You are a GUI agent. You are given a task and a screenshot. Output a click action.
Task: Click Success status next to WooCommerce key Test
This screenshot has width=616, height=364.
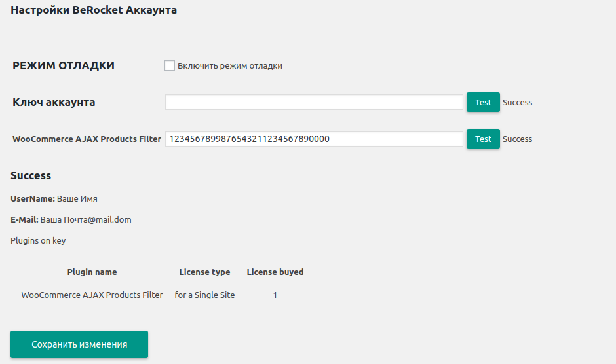tap(517, 139)
